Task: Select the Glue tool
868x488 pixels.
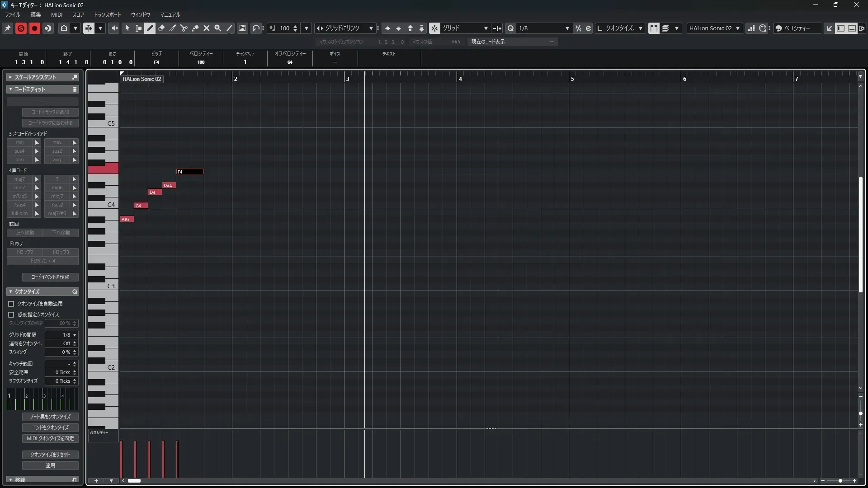Action: (195, 28)
